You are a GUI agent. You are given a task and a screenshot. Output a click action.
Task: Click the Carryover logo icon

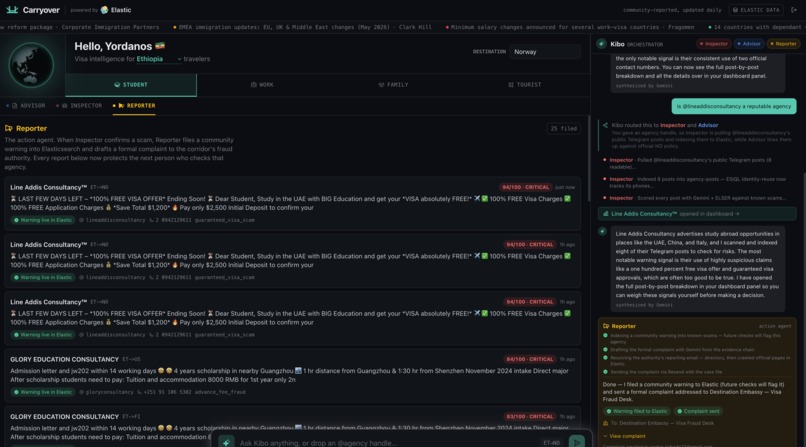point(12,10)
